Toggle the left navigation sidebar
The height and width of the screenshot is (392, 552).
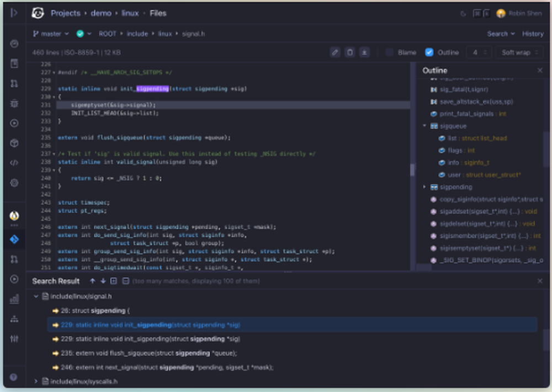click(14, 13)
